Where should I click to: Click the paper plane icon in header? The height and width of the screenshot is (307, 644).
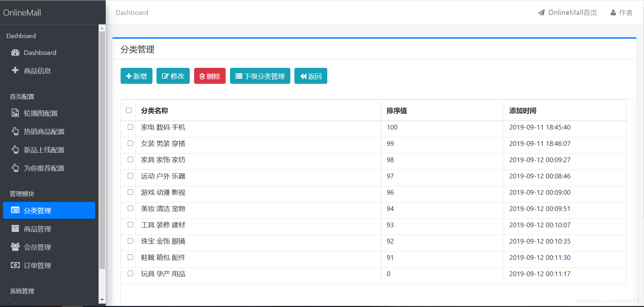click(541, 13)
